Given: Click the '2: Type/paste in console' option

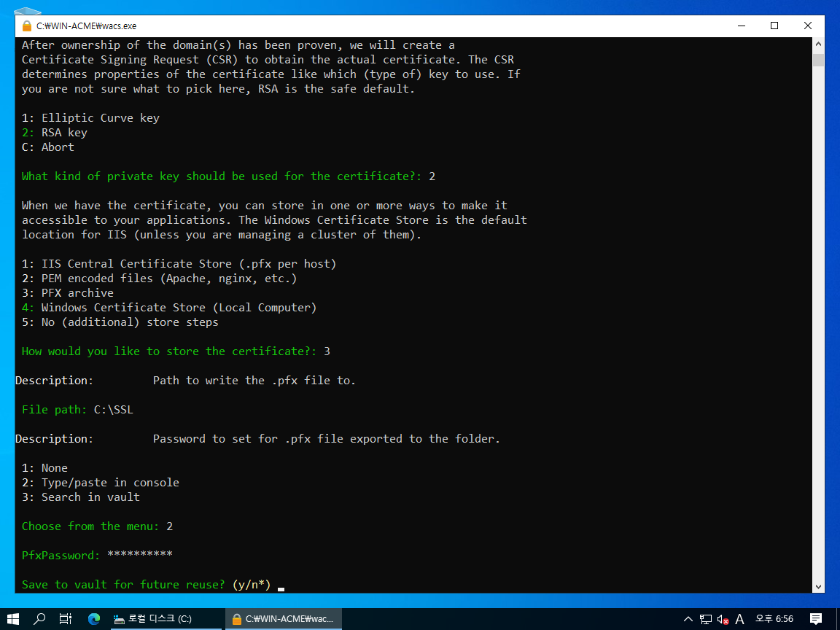Looking at the screenshot, I should 100,482.
